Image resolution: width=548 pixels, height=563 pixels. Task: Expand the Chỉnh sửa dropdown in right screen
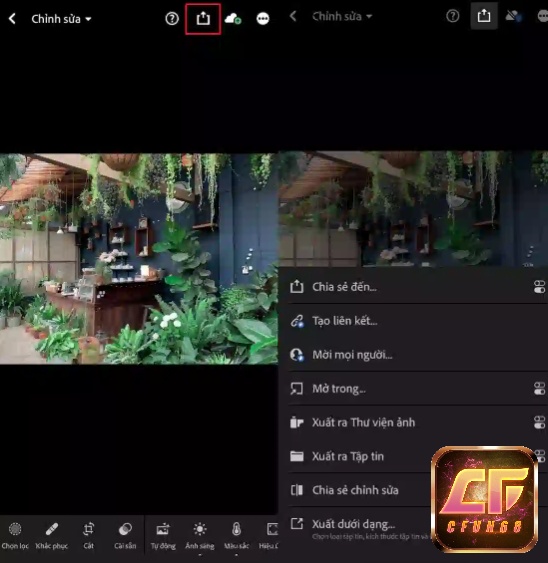click(x=342, y=16)
